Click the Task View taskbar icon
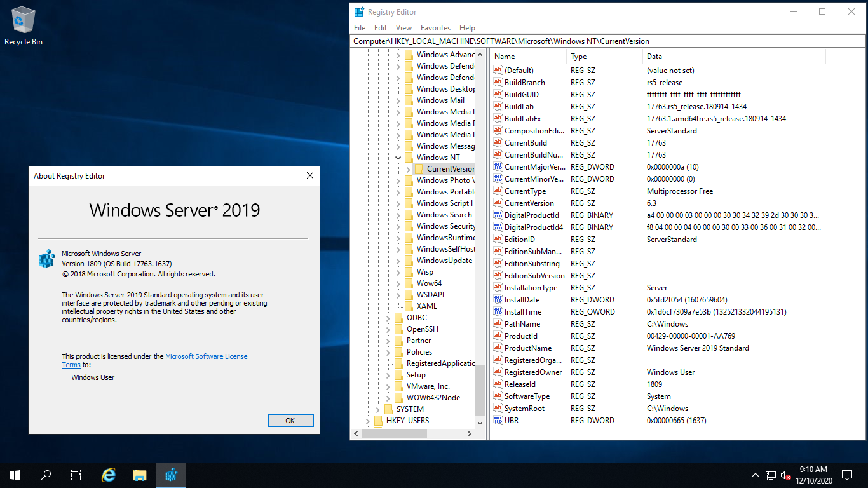This screenshot has width=868, height=488. coord(76,475)
